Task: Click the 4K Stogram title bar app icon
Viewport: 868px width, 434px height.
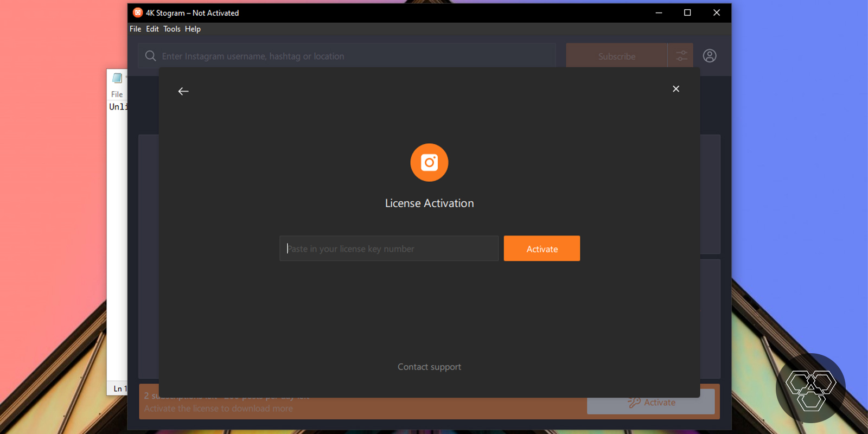Action: coord(138,12)
